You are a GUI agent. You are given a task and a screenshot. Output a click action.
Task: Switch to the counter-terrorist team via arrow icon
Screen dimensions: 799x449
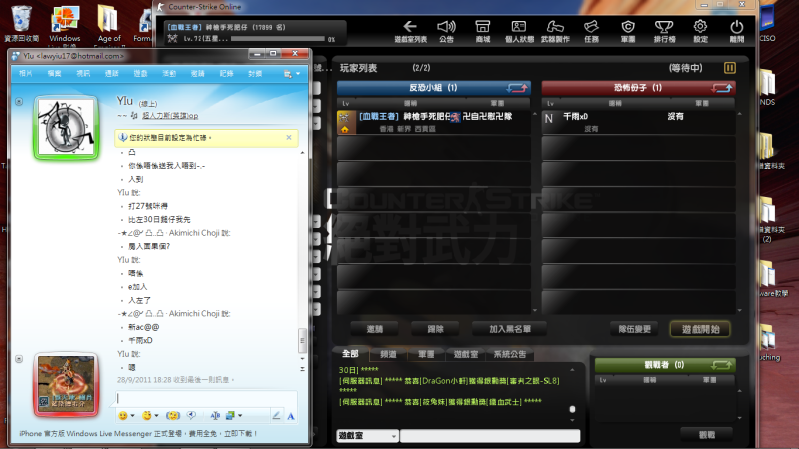[x=517, y=88]
